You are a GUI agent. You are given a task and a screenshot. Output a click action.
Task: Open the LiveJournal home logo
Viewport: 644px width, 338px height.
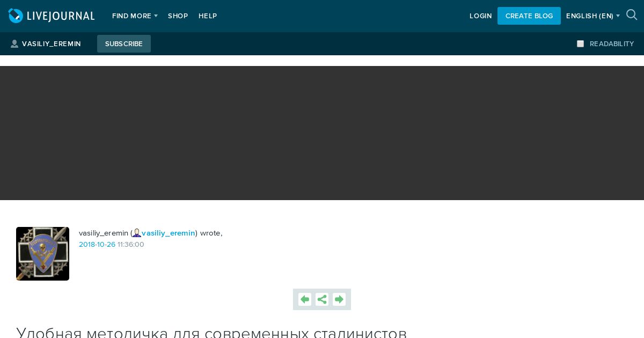pos(52,16)
